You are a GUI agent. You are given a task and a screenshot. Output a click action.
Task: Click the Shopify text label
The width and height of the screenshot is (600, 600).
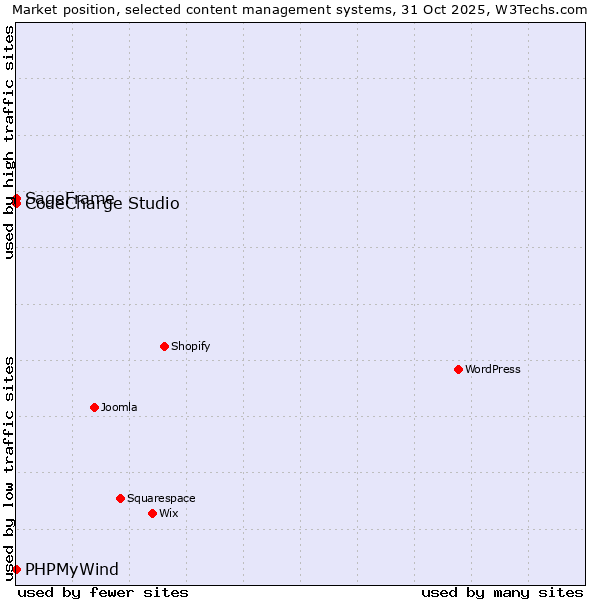190,346
